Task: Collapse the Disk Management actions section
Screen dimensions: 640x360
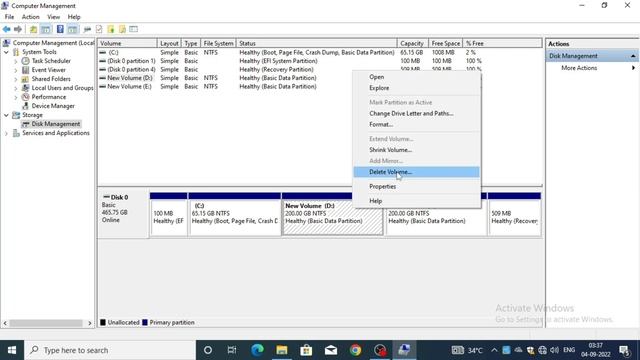Action: pyautogui.click(x=633, y=56)
